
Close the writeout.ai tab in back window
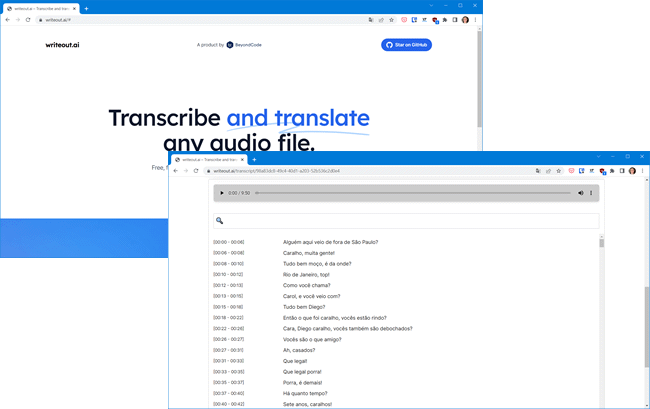[x=74, y=8]
